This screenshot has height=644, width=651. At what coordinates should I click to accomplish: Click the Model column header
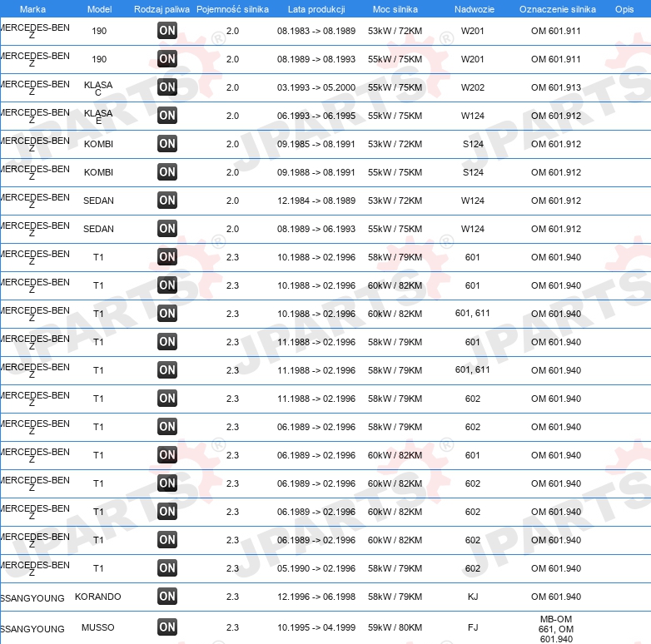coord(99,9)
